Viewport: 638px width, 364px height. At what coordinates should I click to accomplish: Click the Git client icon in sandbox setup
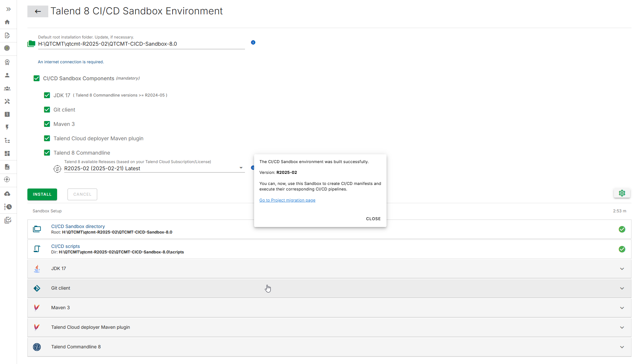(37, 288)
